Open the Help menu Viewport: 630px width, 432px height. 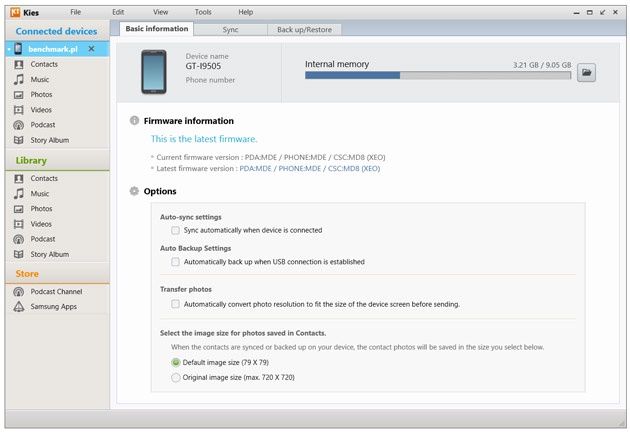coord(245,12)
